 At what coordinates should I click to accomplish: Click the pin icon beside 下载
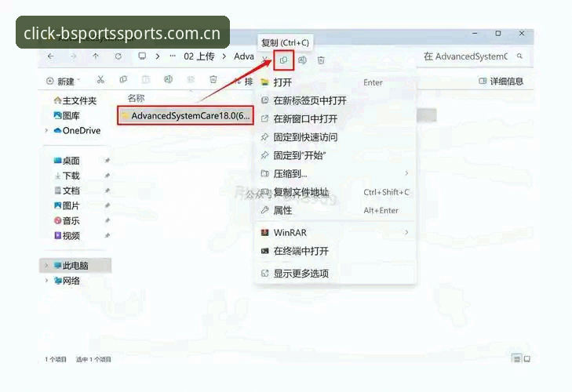(x=107, y=176)
